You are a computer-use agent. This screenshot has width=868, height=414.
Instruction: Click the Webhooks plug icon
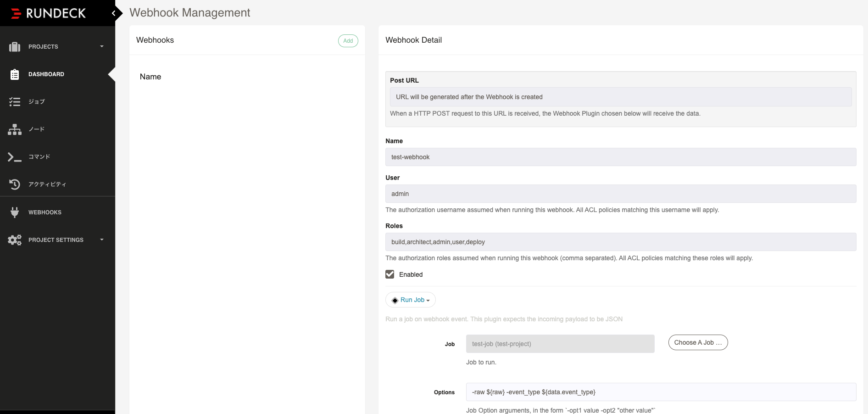click(15, 213)
